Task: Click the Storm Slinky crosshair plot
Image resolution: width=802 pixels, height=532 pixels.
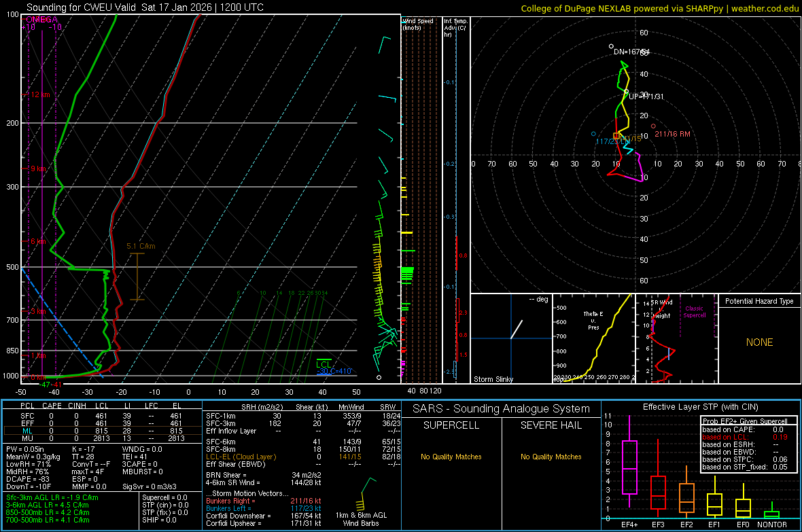Action: coord(511,338)
